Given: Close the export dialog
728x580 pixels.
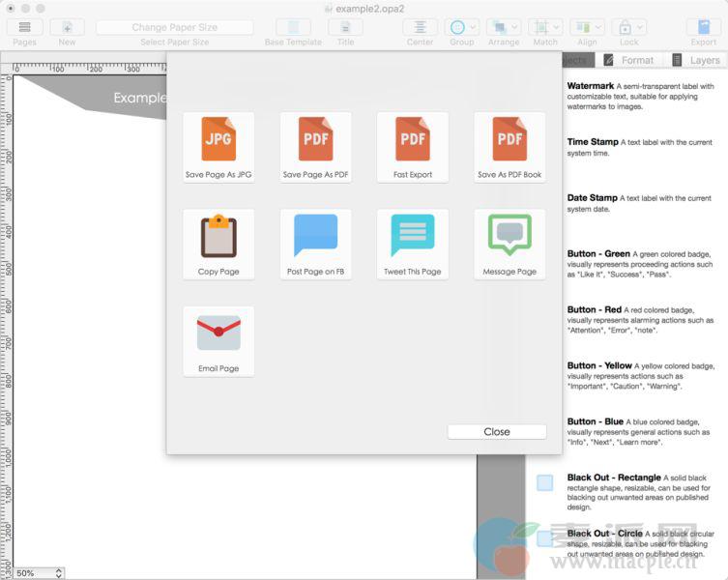Looking at the screenshot, I should click(497, 432).
